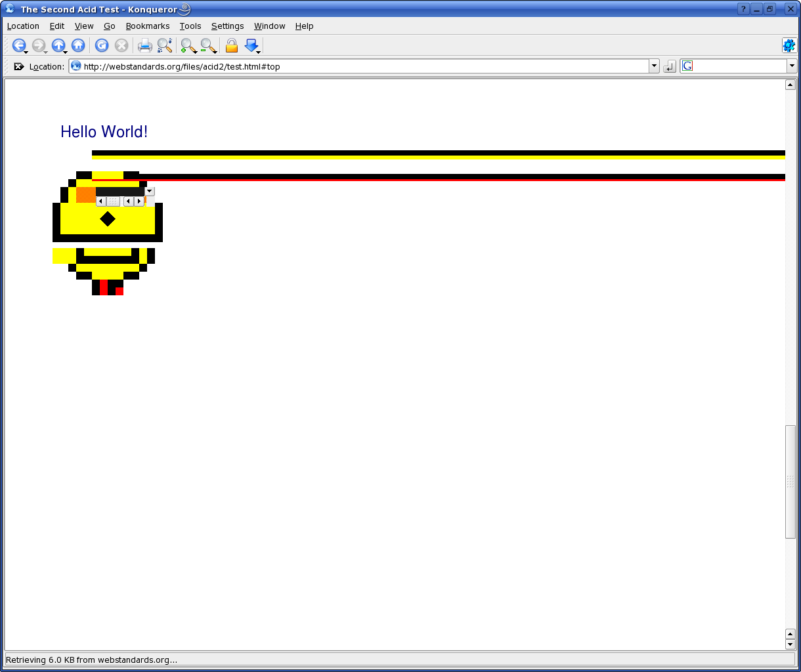Screen dimensions: 801x672
Task: Click the scrollbar up arrow near bottom
Action: point(790,634)
